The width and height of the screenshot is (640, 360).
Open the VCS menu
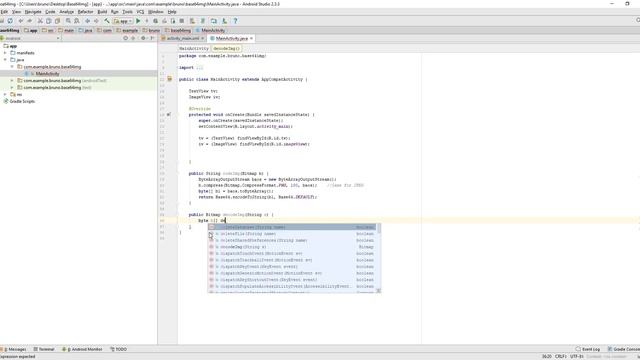tap(140, 12)
